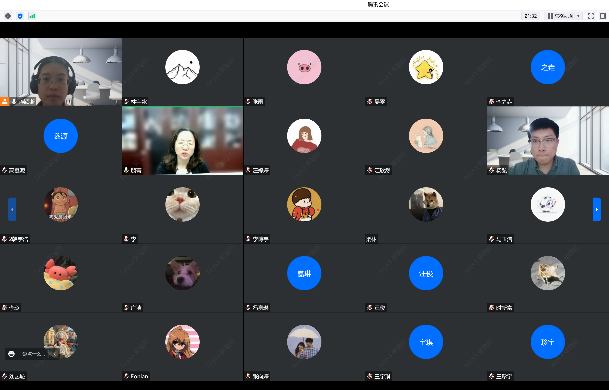Select the white cat avatar tile
The height and width of the screenshot is (390, 609).
183,209
